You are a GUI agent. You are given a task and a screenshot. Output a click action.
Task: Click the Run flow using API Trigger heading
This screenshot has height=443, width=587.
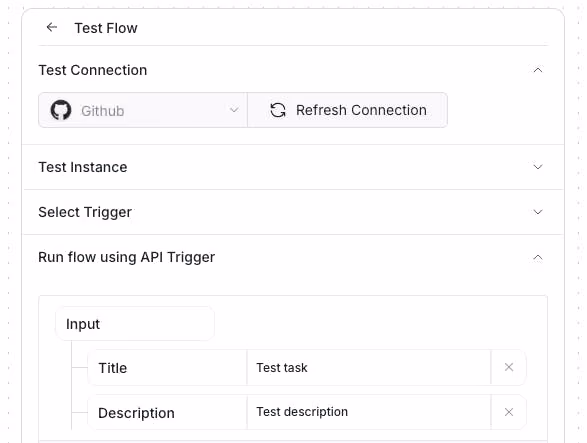(127, 258)
